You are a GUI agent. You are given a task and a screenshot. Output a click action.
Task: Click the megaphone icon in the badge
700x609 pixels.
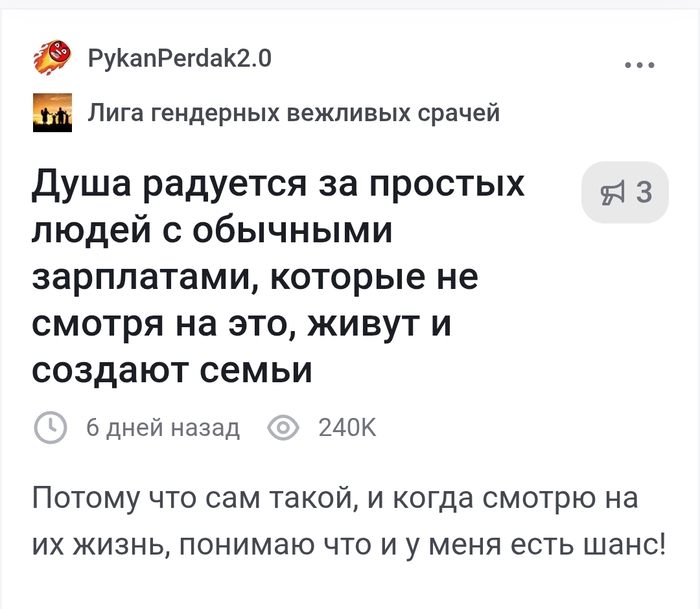click(x=611, y=192)
